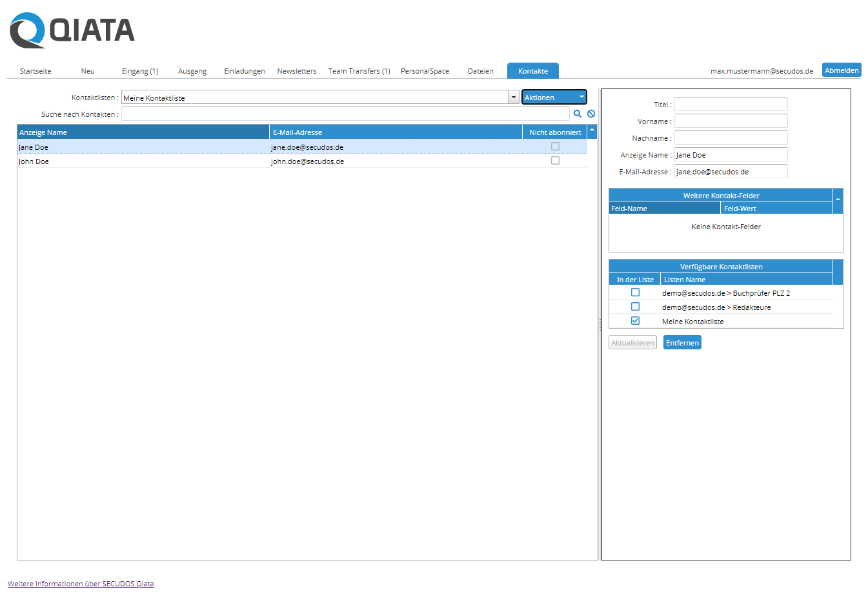Click the Abmelden button

[x=842, y=70]
